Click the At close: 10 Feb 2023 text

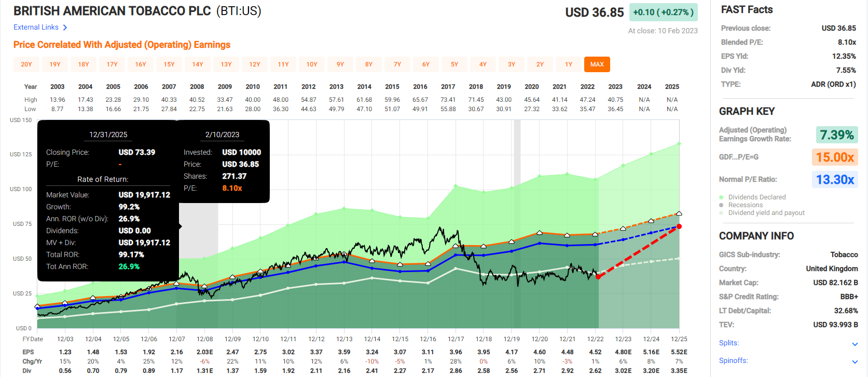tap(663, 31)
